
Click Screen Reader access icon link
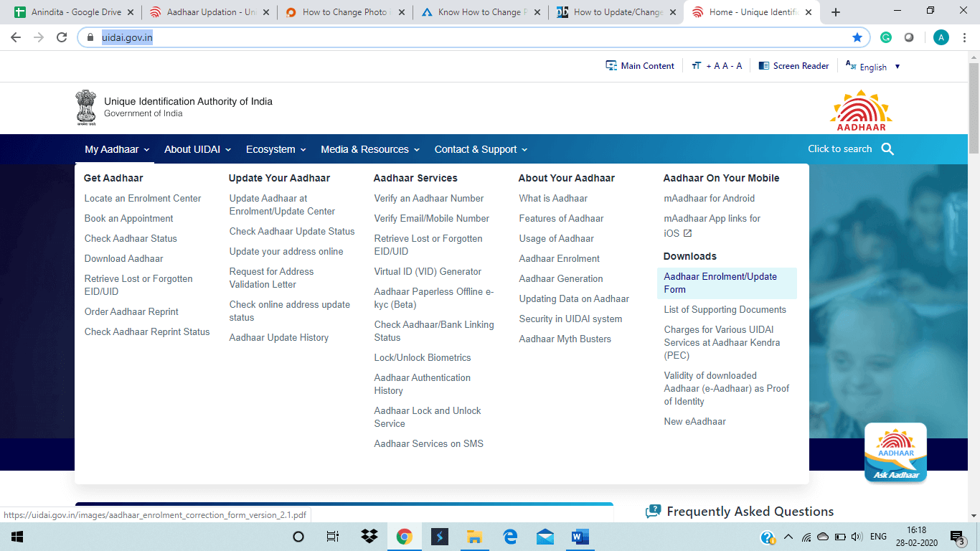pyautogui.click(x=793, y=66)
